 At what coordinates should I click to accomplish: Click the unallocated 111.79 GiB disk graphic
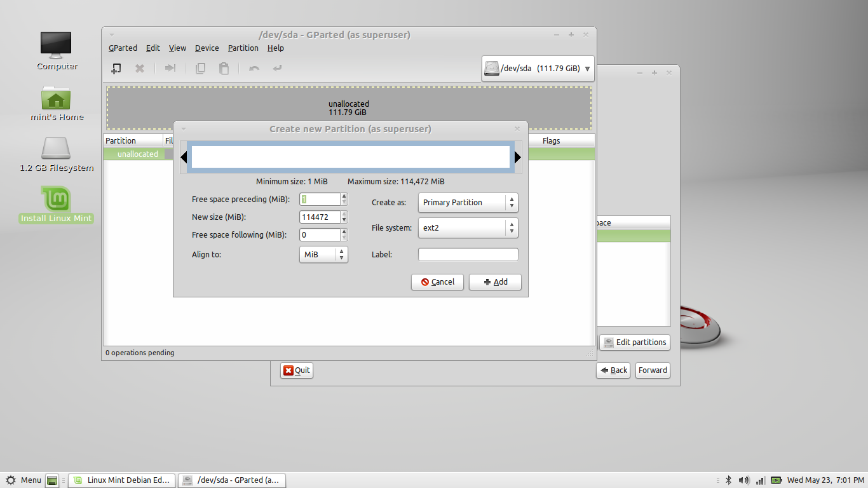coord(349,108)
